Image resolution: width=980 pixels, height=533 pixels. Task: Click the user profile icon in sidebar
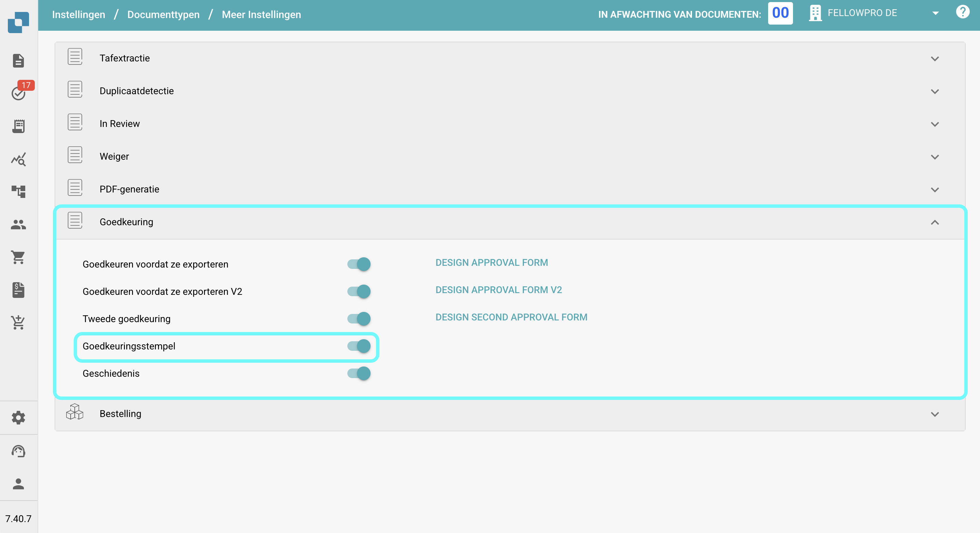(x=18, y=484)
